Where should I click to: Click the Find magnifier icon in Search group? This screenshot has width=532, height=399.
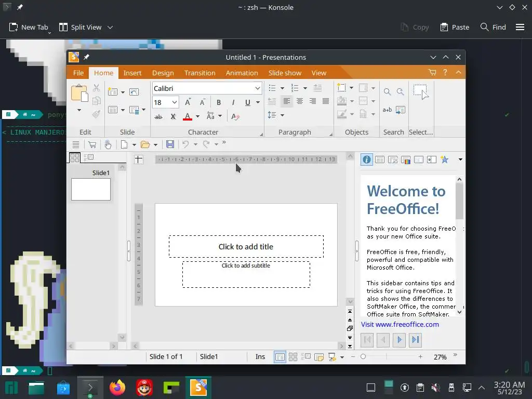point(387,91)
